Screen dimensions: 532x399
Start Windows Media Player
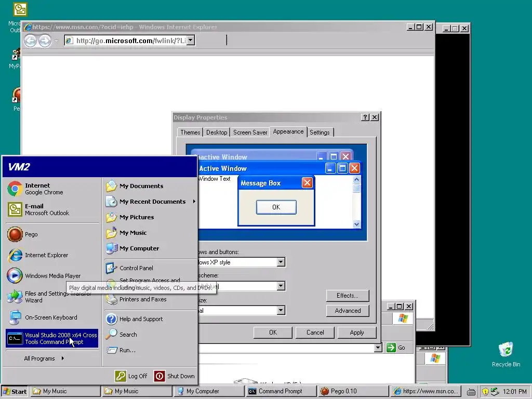click(52, 276)
